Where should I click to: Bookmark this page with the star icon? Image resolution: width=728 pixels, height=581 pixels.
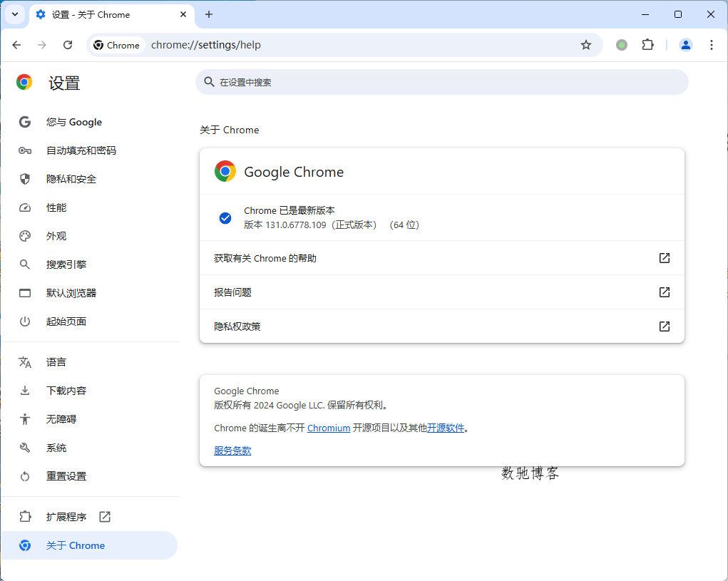pos(586,45)
